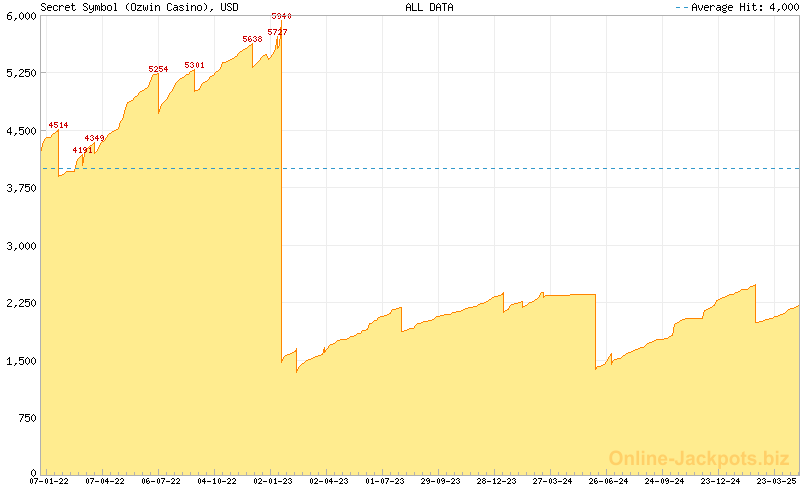Click the 26-06-24 date axis label
Image resolution: width=800 pixels, height=490 pixels.
click(x=608, y=481)
